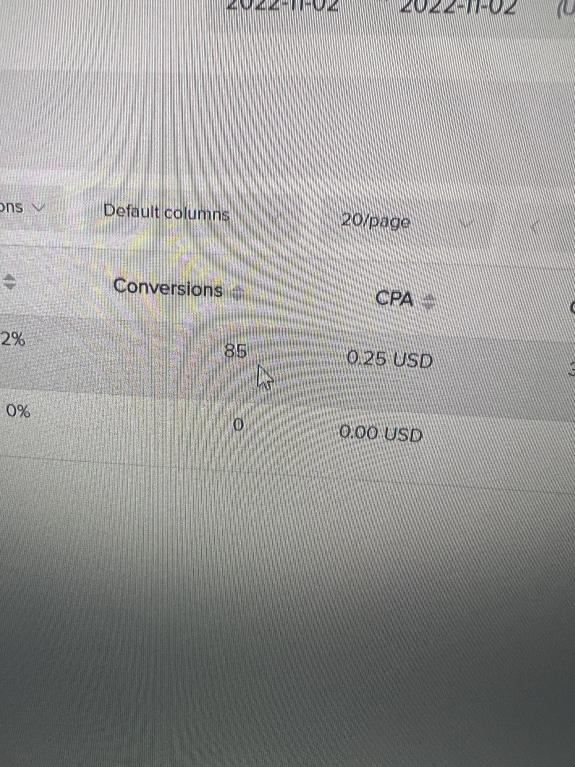This screenshot has width=575, height=767.
Task: Select the 0.25 USD CPA cell
Action: (x=390, y=360)
